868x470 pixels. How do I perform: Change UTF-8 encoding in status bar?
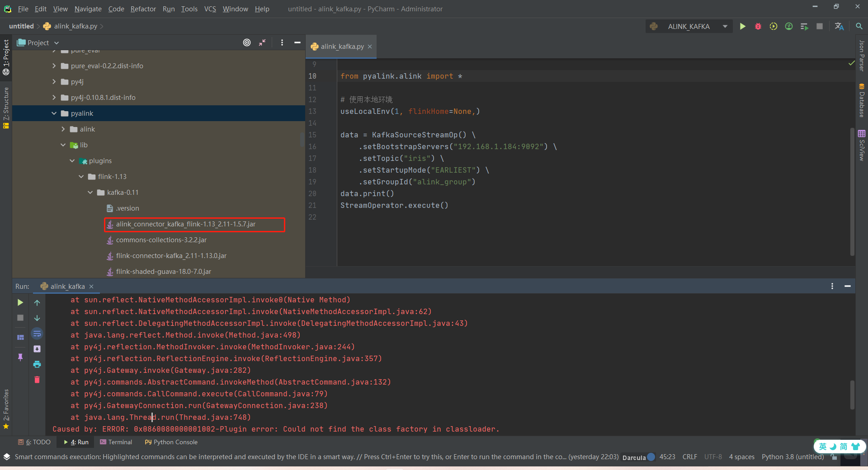pyautogui.click(x=713, y=457)
